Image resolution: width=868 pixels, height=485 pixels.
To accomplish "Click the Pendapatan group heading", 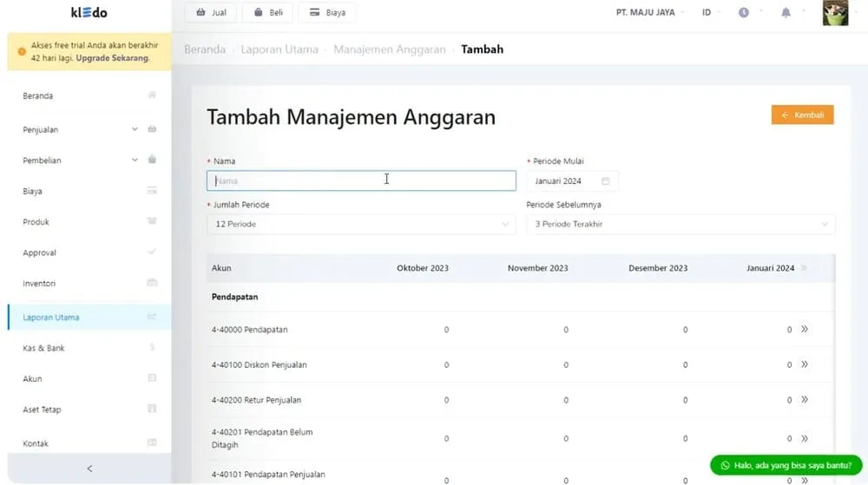I will point(234,297).
